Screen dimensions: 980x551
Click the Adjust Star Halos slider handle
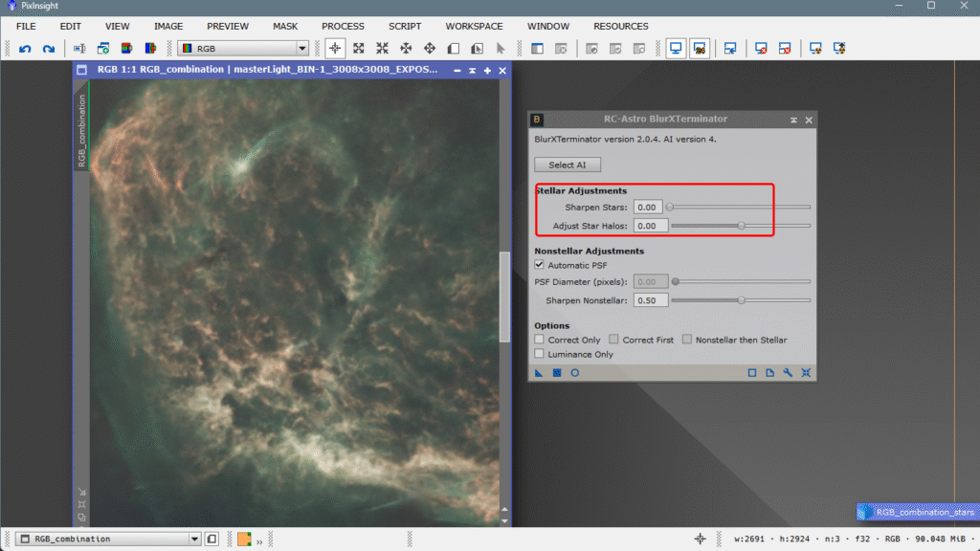742,226
